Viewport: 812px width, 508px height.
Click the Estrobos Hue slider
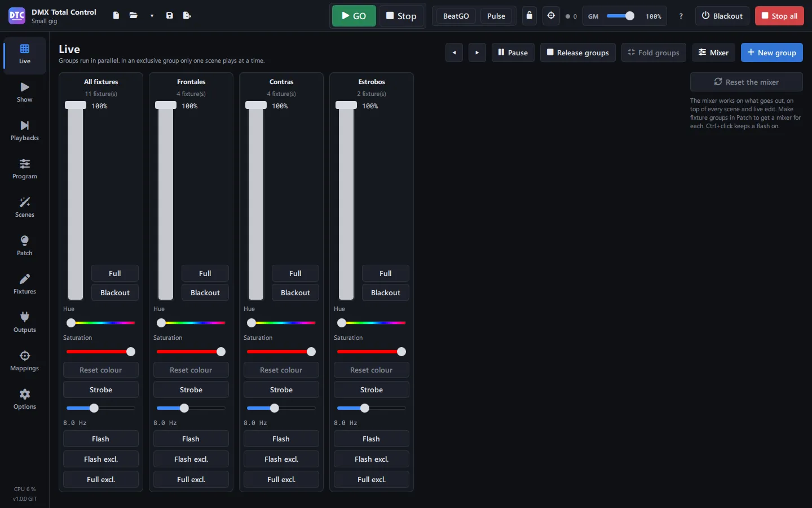click(x=372, y=323)
